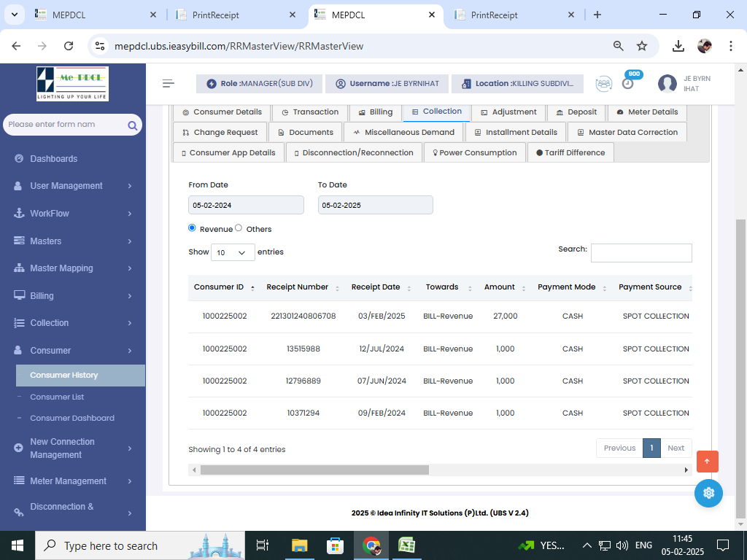
Task: Open Task View in the taskbar
Action: [x=262, y=545]
